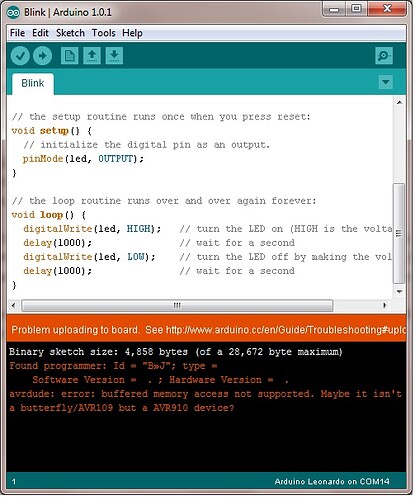
Task: Click line number '1' in status bar
Action: 14,482
